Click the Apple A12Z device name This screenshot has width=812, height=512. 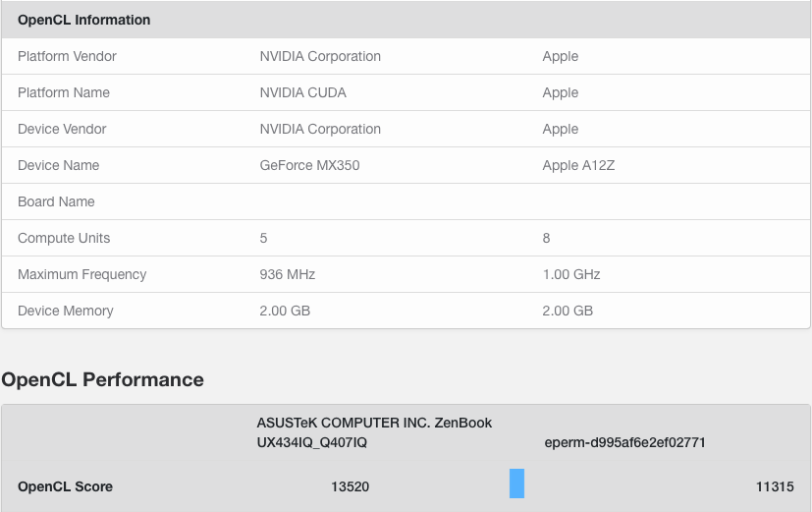(577, 165)
